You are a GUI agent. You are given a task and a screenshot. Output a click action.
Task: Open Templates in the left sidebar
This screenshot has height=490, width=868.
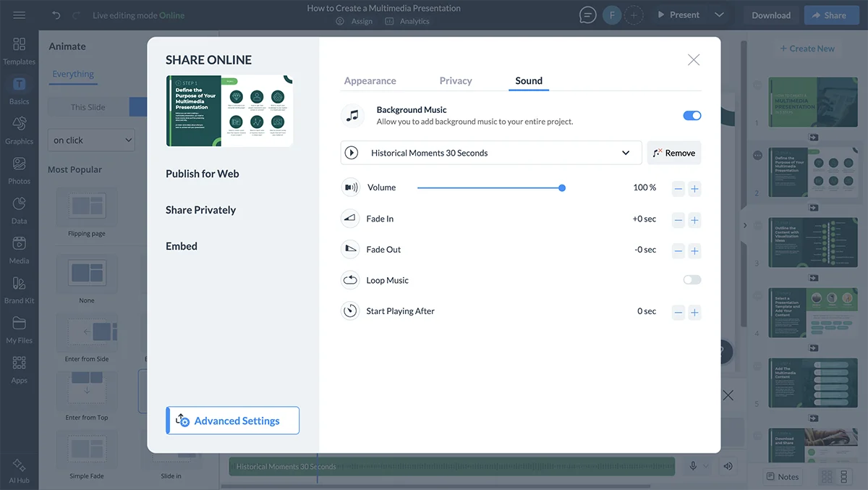tap(19, 51)
